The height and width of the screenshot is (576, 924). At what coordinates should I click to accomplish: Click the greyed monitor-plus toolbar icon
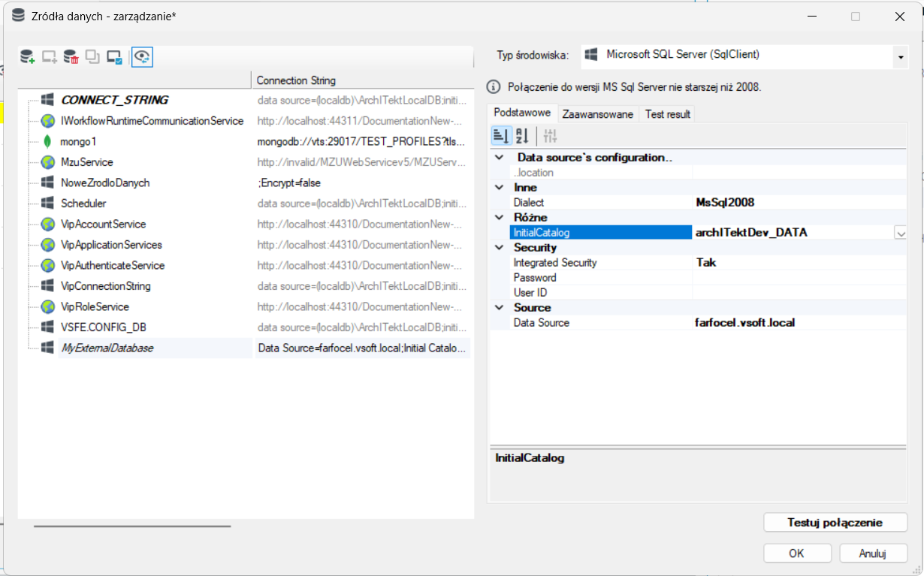click(x=50, y=56)
